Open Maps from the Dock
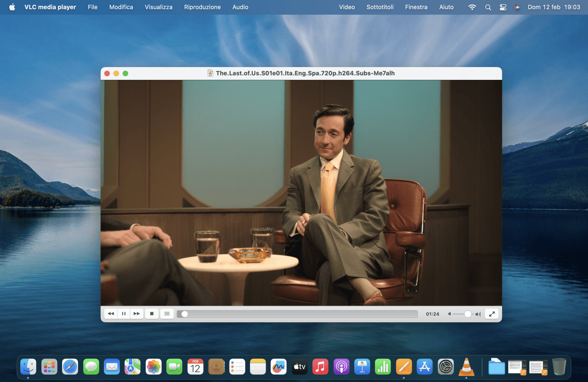Screen dimensions: 588x382 pyautogui.click(x=133, y=367)
